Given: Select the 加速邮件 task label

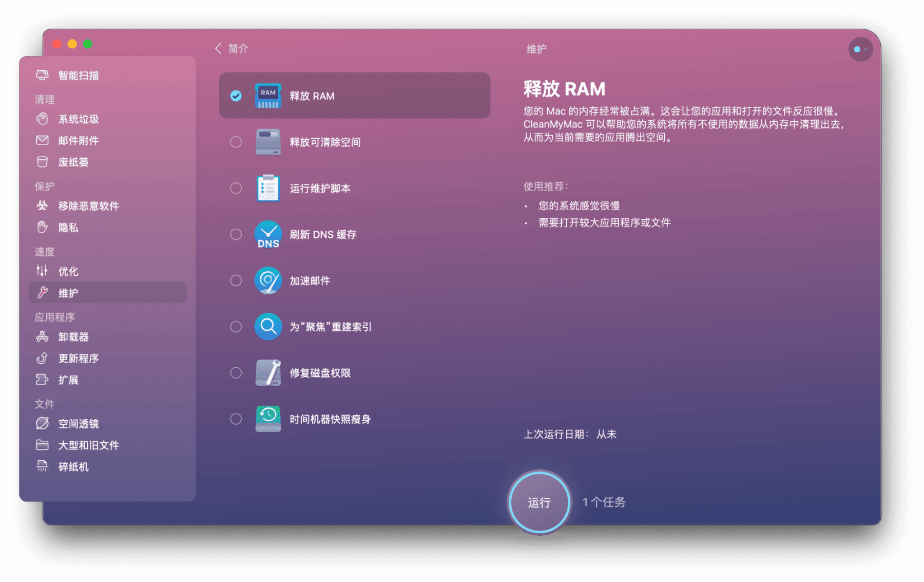Looking at the screenshot, I should click(x=310, y=280).
